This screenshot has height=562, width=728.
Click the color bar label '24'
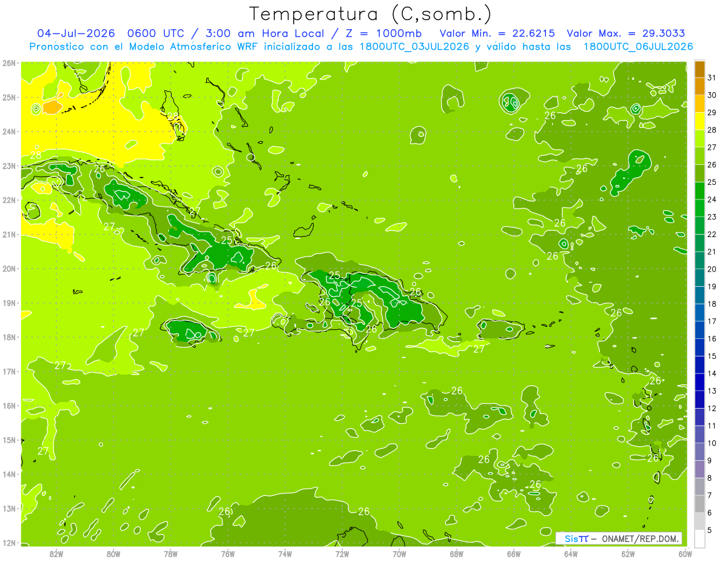click(x=712, y=199)
